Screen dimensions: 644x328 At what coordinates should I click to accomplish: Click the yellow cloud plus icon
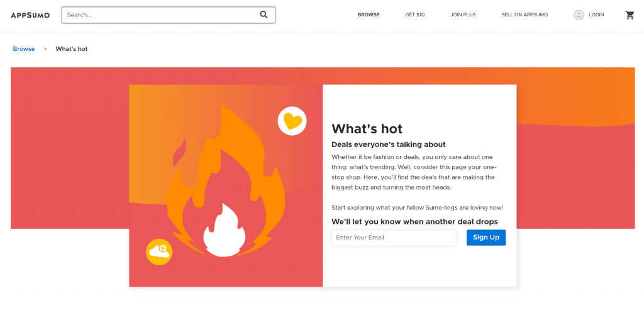[159, 251]
